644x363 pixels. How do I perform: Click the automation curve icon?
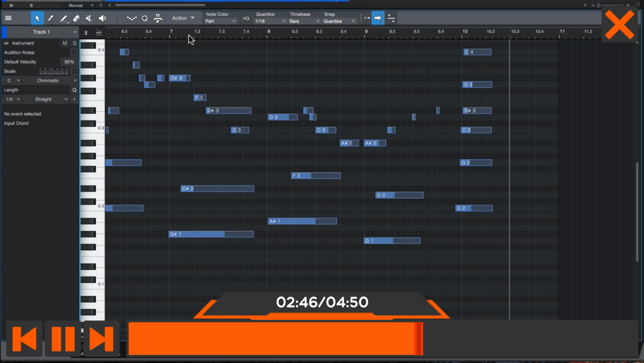click(131, 18)
